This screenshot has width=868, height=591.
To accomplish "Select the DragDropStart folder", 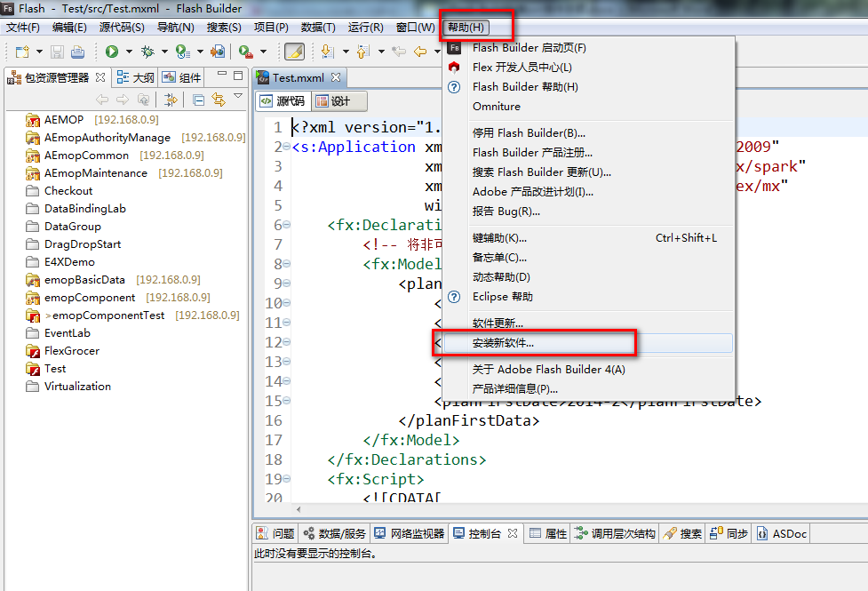I will point(73,244).
